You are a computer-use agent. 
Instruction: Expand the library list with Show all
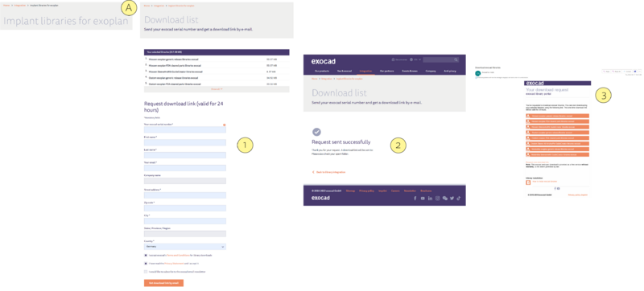click(x=217, y=88)
